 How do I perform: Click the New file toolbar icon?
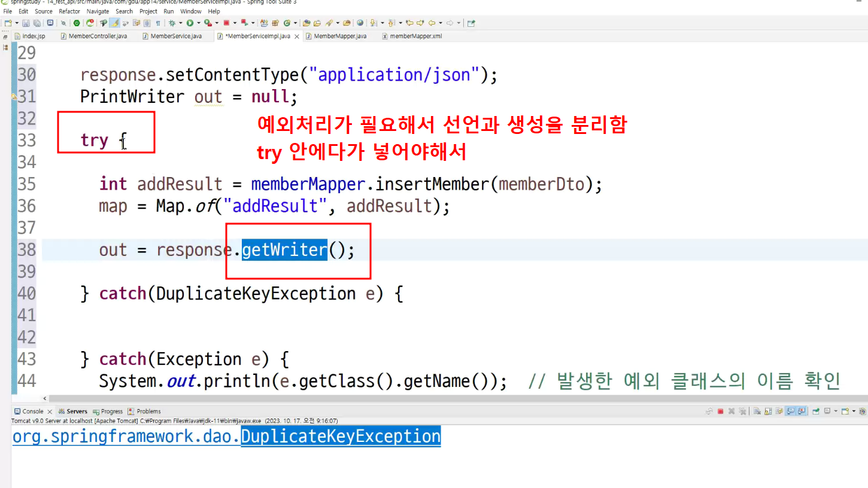pyautogui.click(x=7, y=23)
